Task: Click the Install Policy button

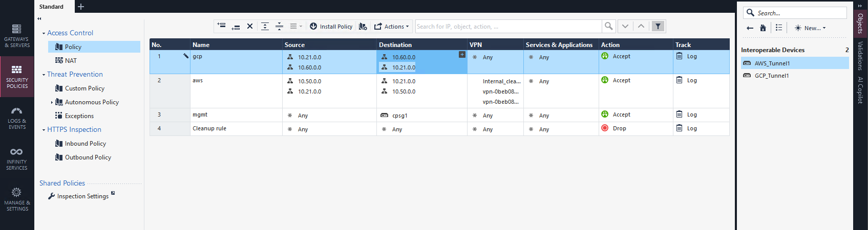Action: coord(331,27)
